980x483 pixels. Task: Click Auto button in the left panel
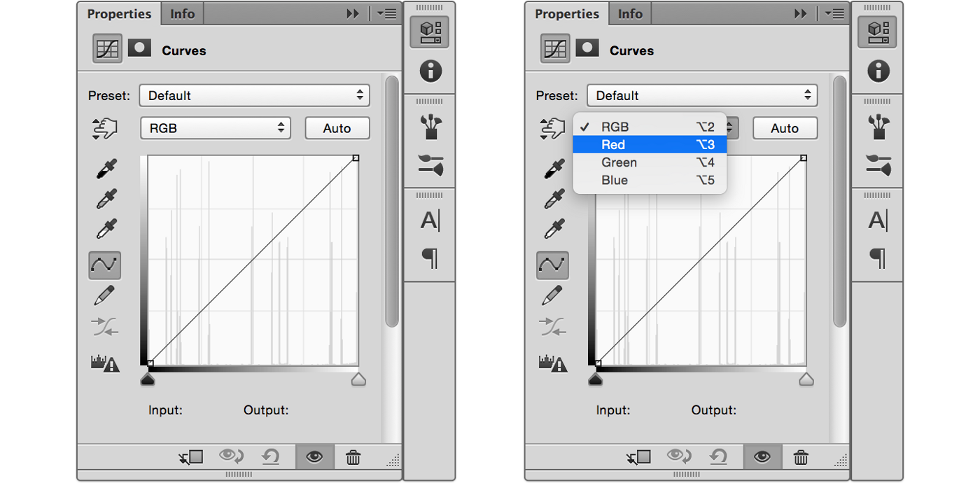pos(337,128)
